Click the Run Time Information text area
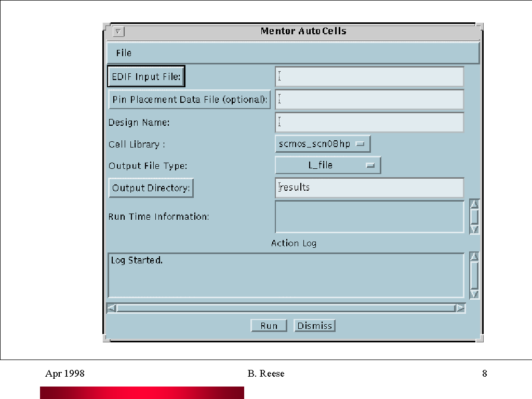Image resolution: width=532 pixels, height=399 pixels. click(369, 217)
